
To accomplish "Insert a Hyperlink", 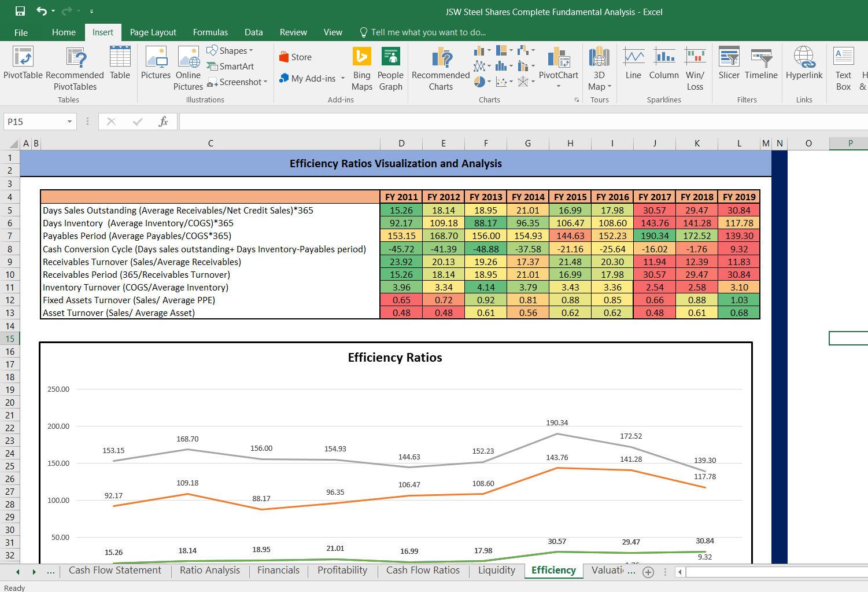I will [804, 64].
